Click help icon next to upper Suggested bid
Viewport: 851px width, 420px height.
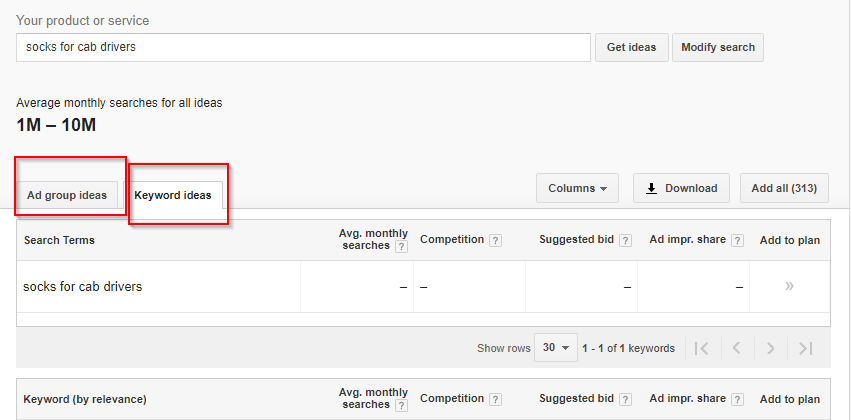click(625, 240)
